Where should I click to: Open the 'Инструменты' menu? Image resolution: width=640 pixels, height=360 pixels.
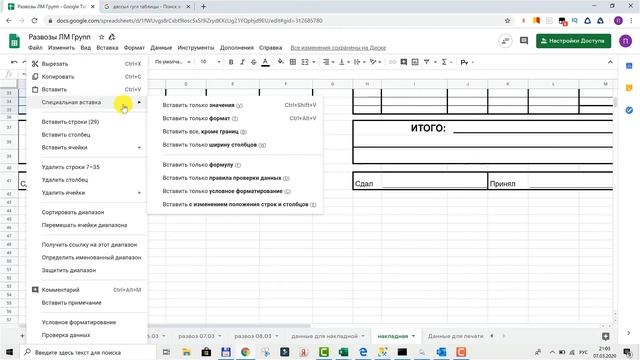(196, 48)
